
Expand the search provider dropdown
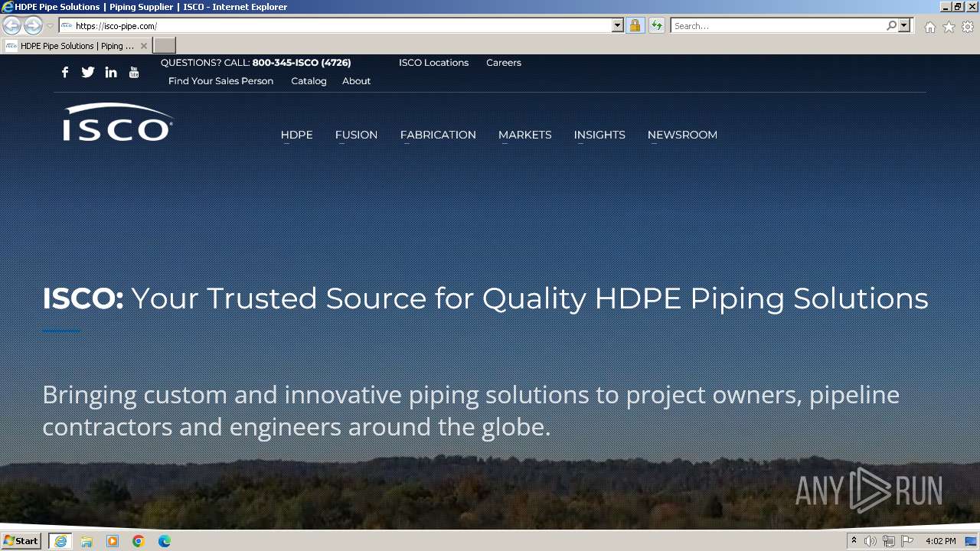pyautogui.click(x=904, y=26)
